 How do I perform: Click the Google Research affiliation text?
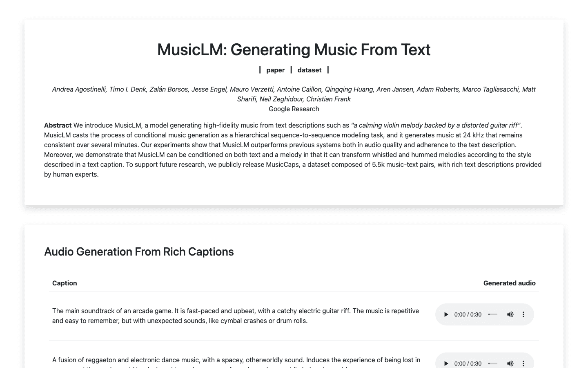(x=294, y=109)
